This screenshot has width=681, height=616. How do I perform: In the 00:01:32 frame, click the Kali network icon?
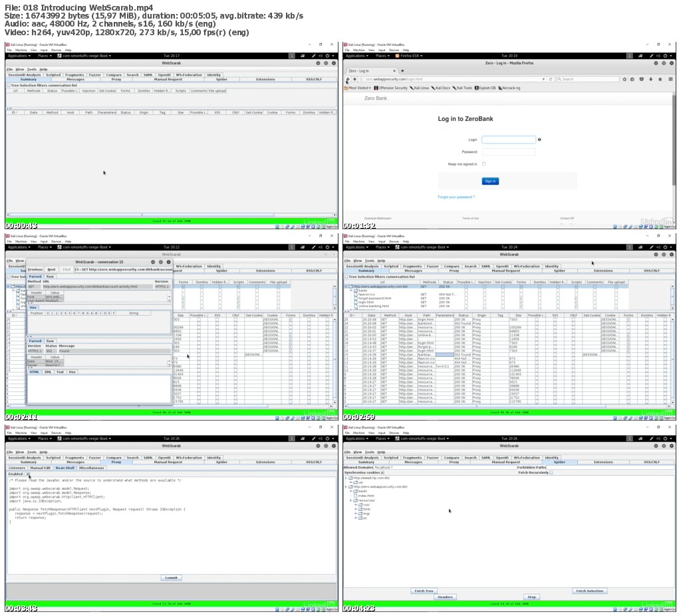pos(640,56)
